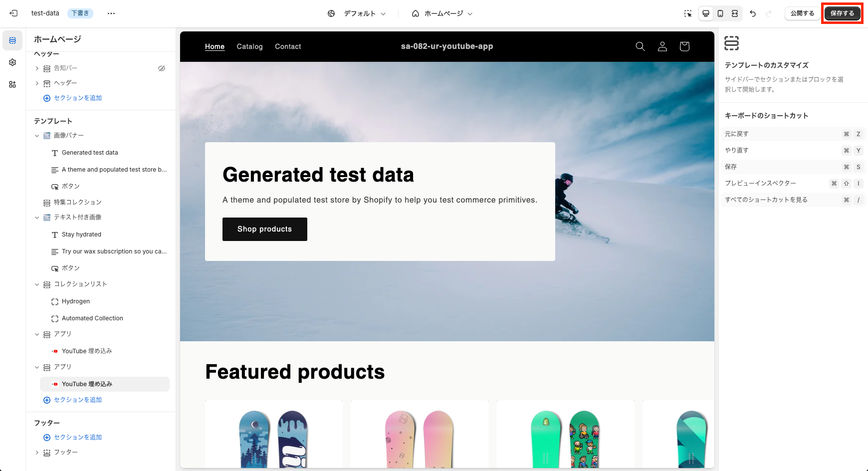Screen dimensions: 868x471
Task: Click the 保存する button
Action: (x=842, y=13)
